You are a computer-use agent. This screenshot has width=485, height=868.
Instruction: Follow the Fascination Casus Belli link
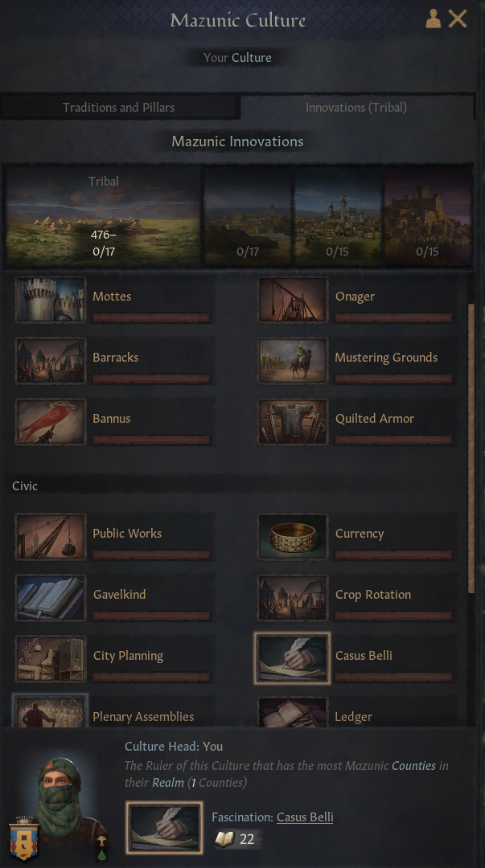(x=305, y=817)
